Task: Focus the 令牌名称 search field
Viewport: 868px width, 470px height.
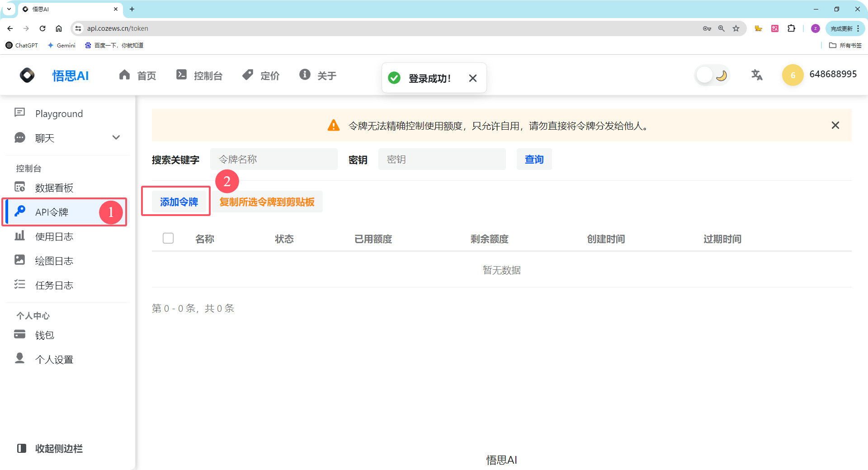Action: 274,159
